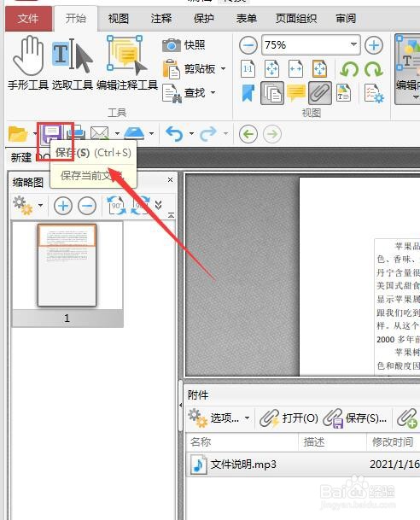Screen dimensions: 420x520
Task: Click the Open folder icon in quick toolbar
Action: coord(18,134)
